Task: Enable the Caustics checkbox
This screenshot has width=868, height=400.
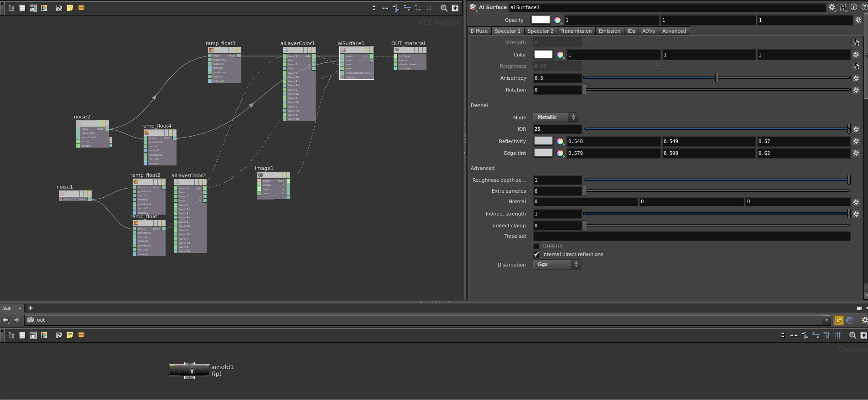Action: pos(536,246)
